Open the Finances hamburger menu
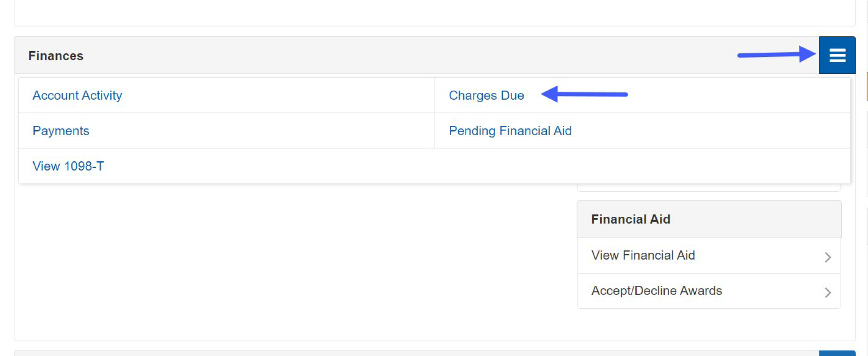Viewport: 868px width, 356px height. coord(838,55)
